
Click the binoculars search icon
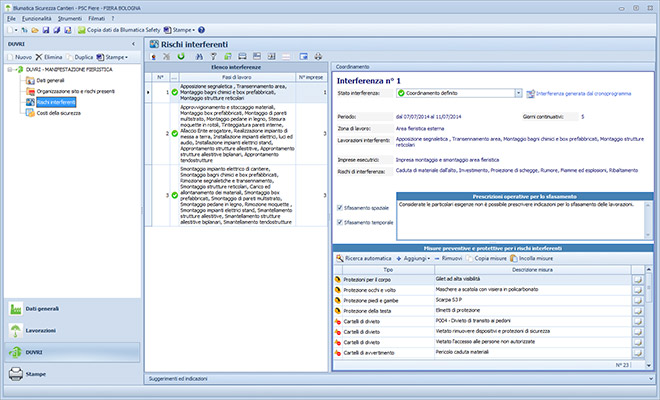tap(201, 57)
